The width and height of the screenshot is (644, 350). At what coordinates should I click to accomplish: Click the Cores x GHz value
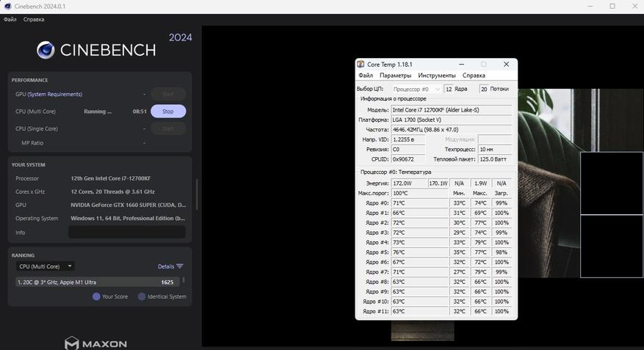click(x=112, y=192)
